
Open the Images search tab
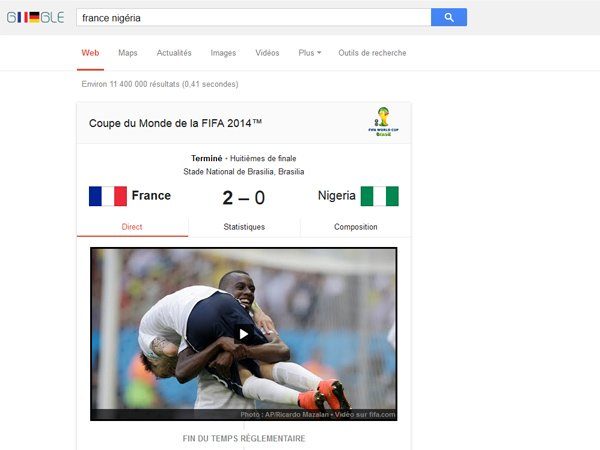(x=223, y=53)
